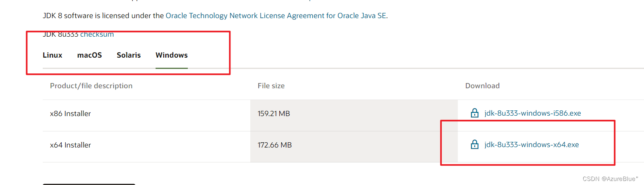Click the 'Download' column header
Viewport: 644px width, 185px height.
pyautogui.click(x=482, y=86)
